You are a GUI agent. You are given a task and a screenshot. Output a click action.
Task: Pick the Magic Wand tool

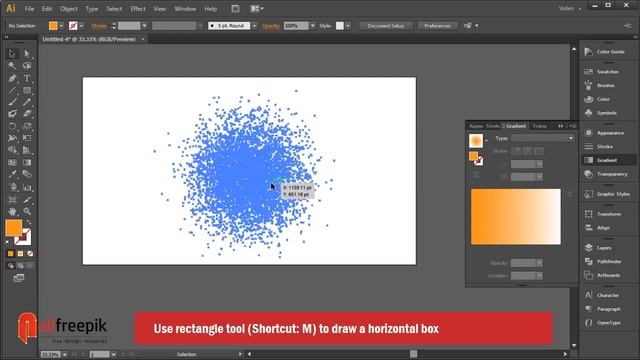coord(12,66)
